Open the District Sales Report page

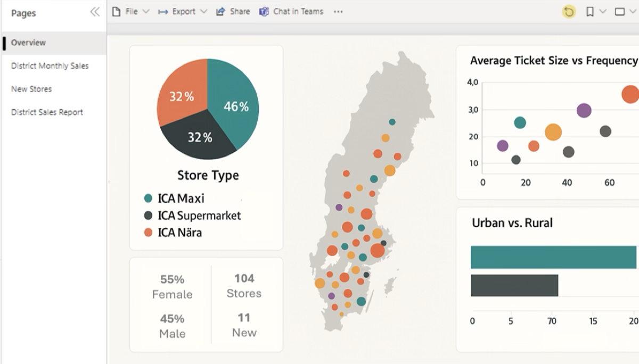[47, 112]
